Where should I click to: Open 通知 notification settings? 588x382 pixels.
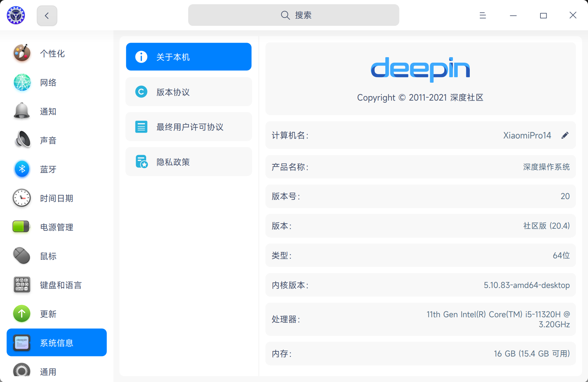coord(48,111)
